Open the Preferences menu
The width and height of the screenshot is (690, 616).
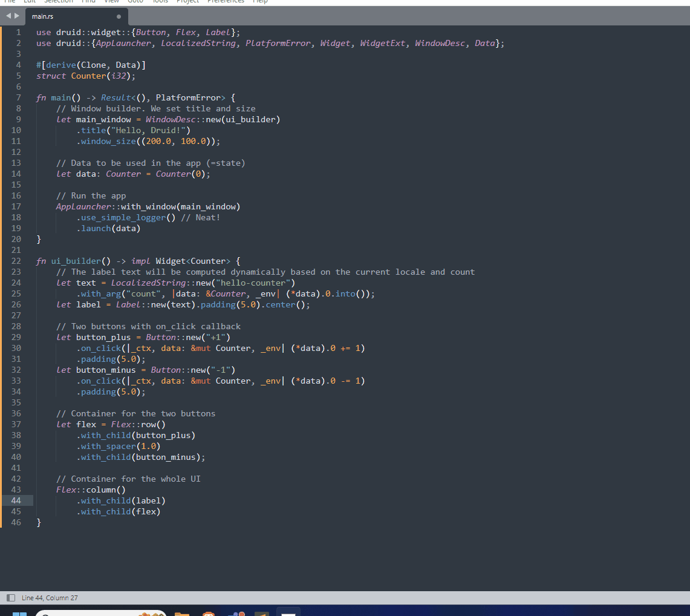point(226,2)
